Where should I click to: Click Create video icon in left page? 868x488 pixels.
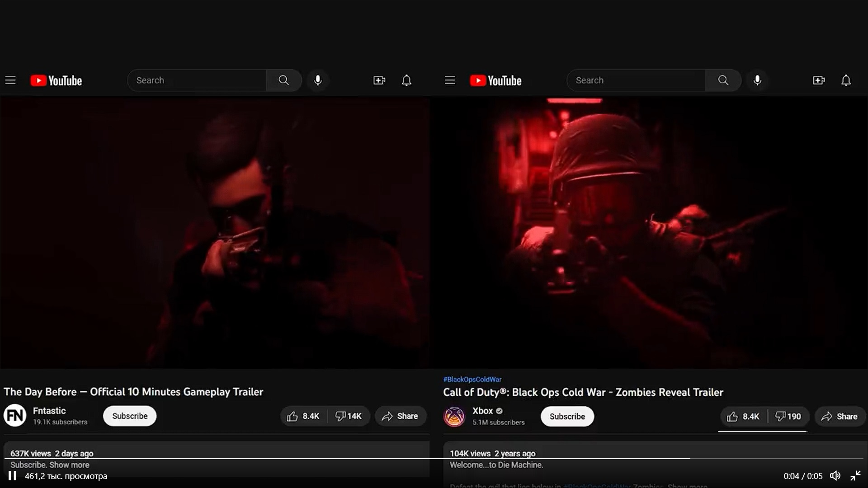tap(379, 80)
